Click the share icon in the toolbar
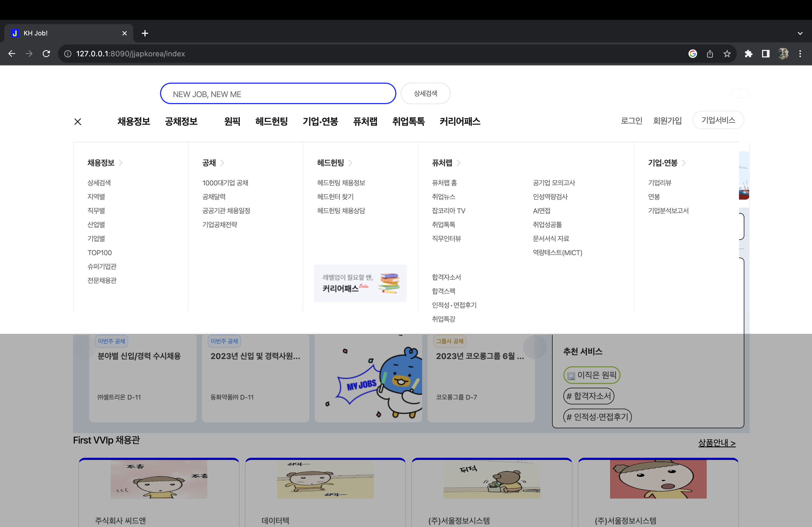 pos(710,53)
